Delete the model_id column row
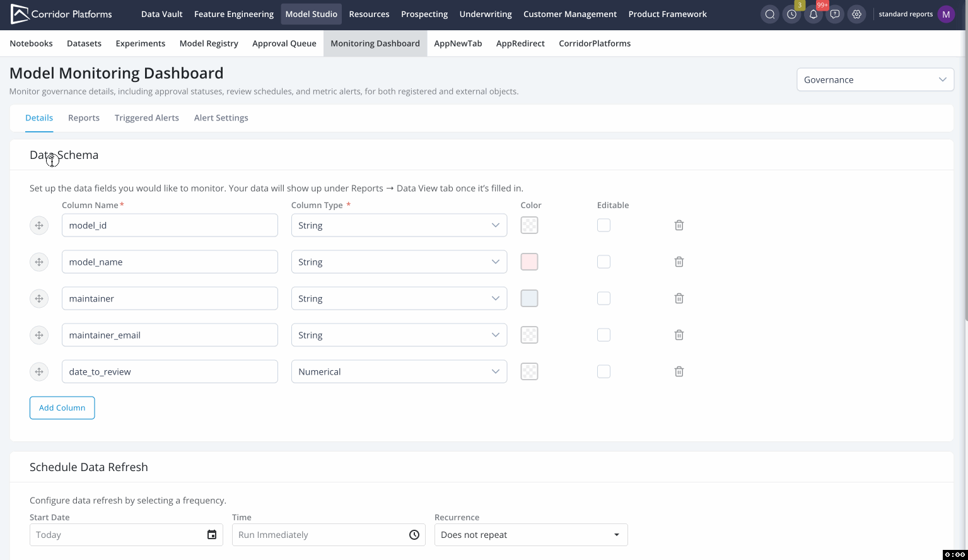 [x=679, y=225]
